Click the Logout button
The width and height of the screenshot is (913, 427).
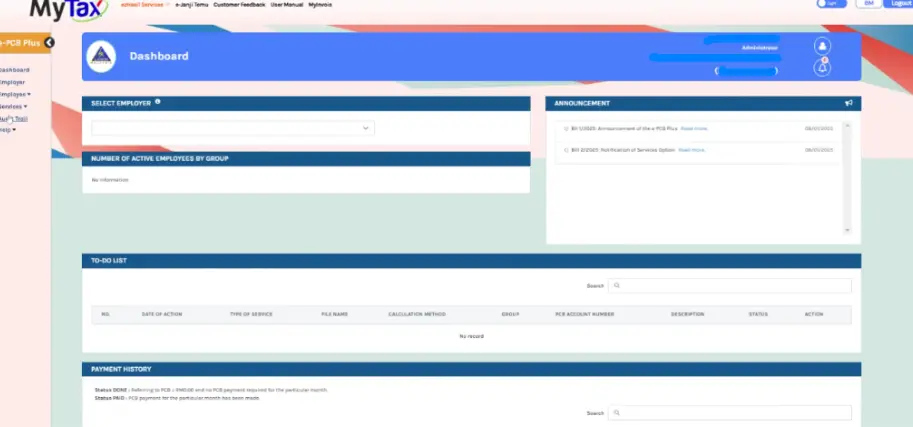pyautogui.click(x=898, y=3)
